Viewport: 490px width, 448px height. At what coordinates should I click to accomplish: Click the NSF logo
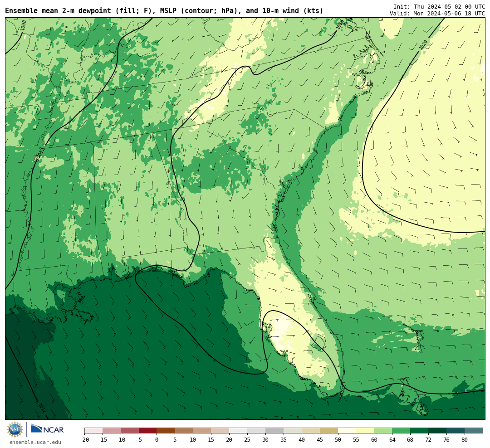coord(15,429)
